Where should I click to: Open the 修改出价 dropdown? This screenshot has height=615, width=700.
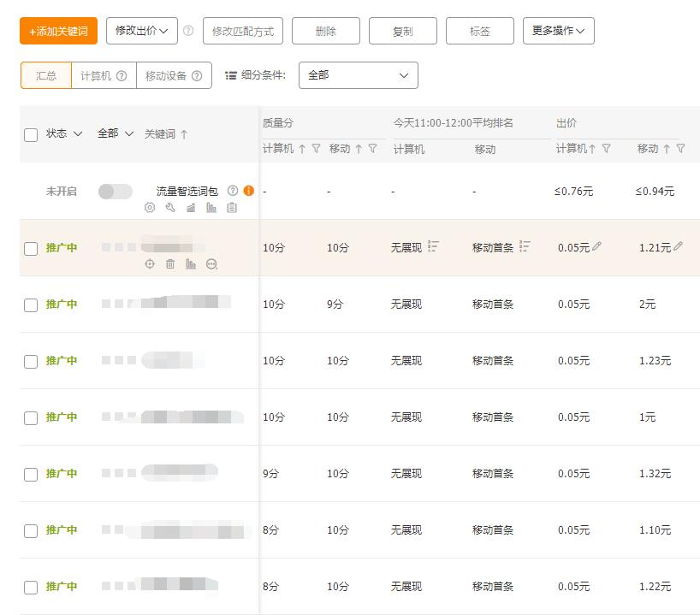click(x=142, y=30)
